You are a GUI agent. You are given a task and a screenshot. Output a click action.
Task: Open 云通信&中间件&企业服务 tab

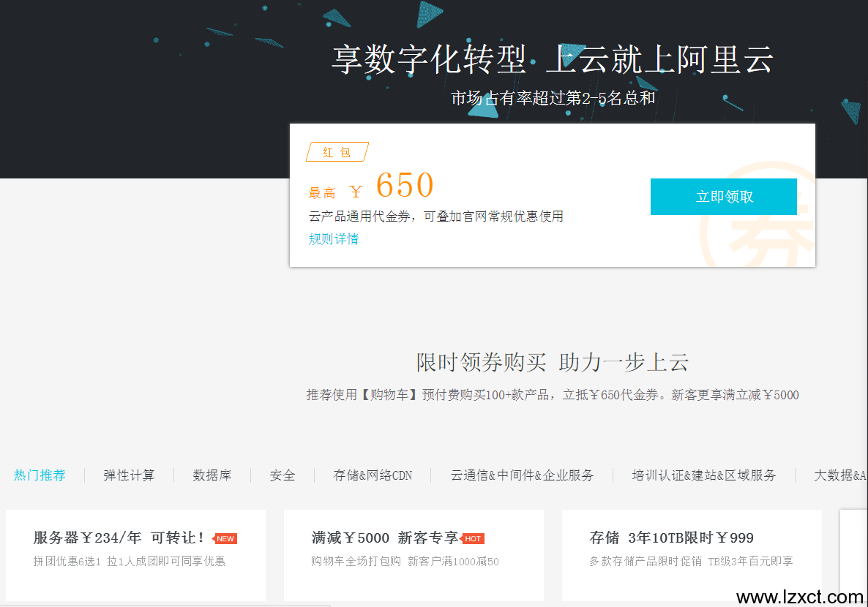[x=522, y=475]
